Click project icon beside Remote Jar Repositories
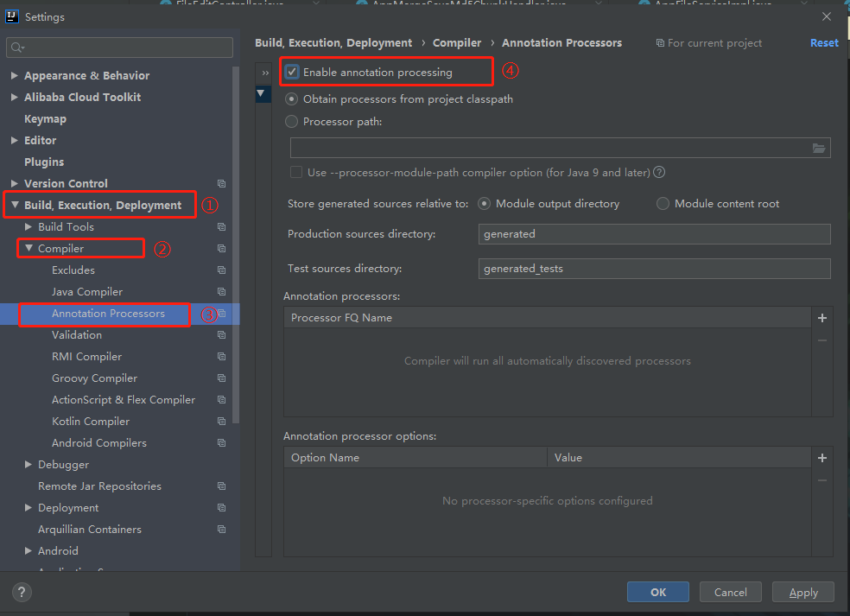Image resolution: width=850 pixels, height=616 pixels. 222,486
